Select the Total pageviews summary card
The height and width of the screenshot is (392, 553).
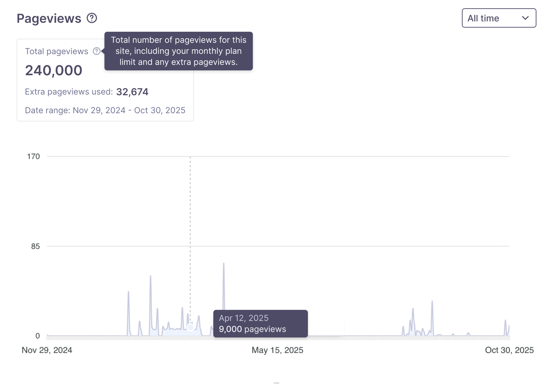click(x=105, y=79)
